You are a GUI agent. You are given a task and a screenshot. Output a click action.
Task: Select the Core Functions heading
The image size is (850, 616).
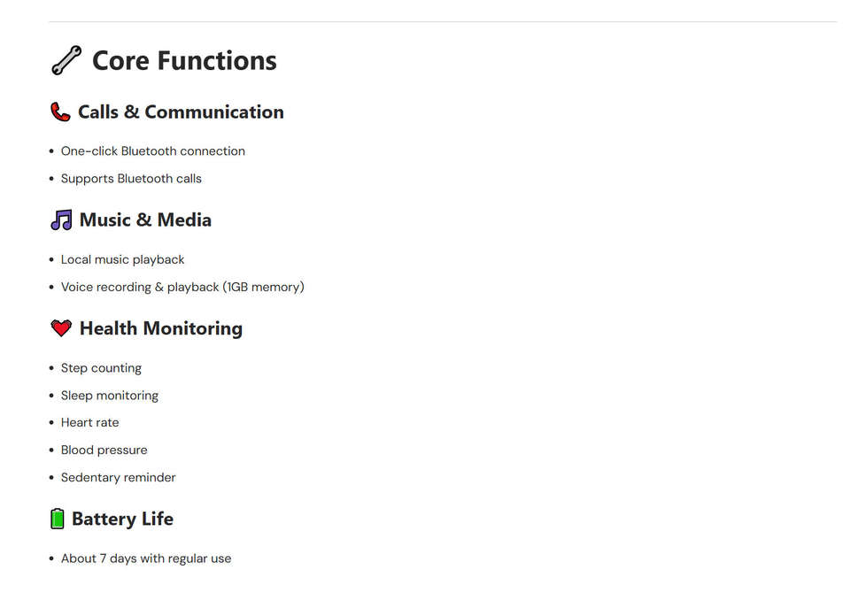tap(184, 61)
